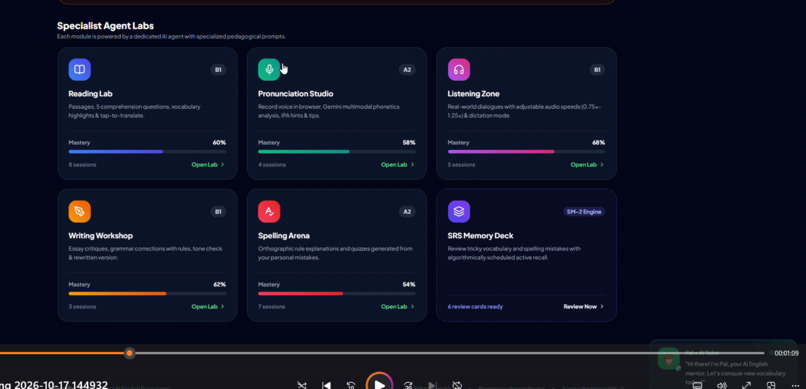Image resolution: width=806 pixels, height=389 pixels.
Task: Click the '5 sessions' text in Listening Zone
Action: (x=461, y=165)
